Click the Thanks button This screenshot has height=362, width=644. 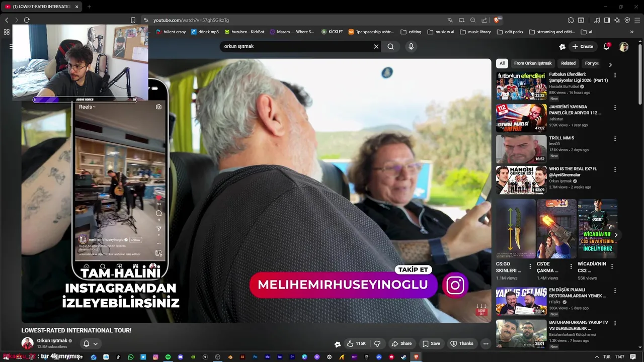coord(461,343)
